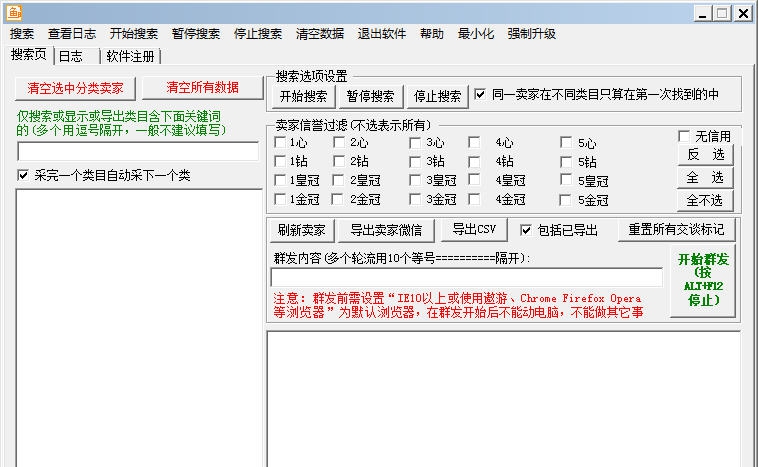Check the 4钻 reputation filter
Screen dimensions: 758x467
[x=474, y=161]
